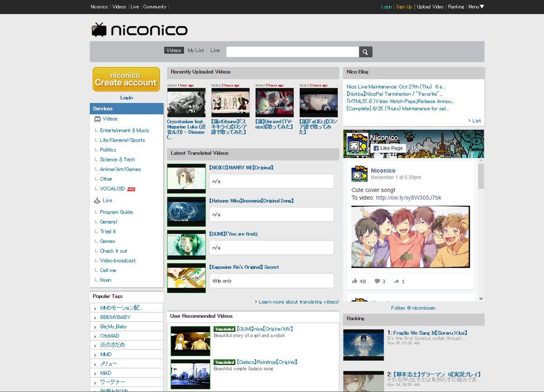Click the Login link in top bar
The height and width of the screenshot is (392, 544).
coord(386,7)
